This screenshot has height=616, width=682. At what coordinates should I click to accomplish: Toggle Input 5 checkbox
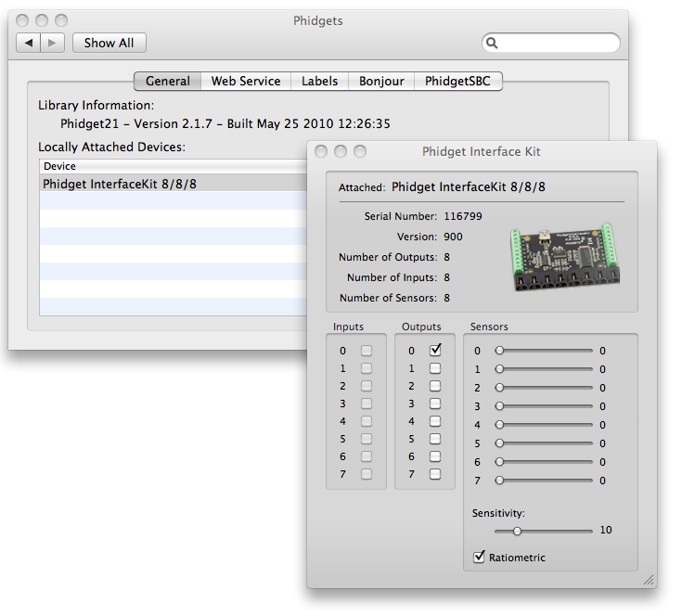pos(367,439)
